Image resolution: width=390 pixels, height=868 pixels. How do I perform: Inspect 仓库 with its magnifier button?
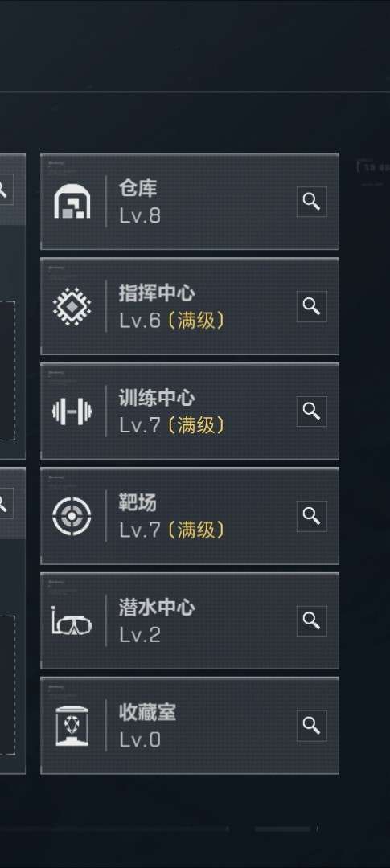click(x=311, y=202)
